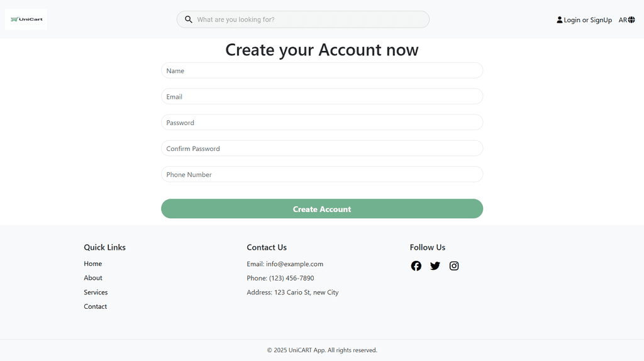Click the search magnifier icon
This screenshot has height=361, width=644.
point(188,19)
